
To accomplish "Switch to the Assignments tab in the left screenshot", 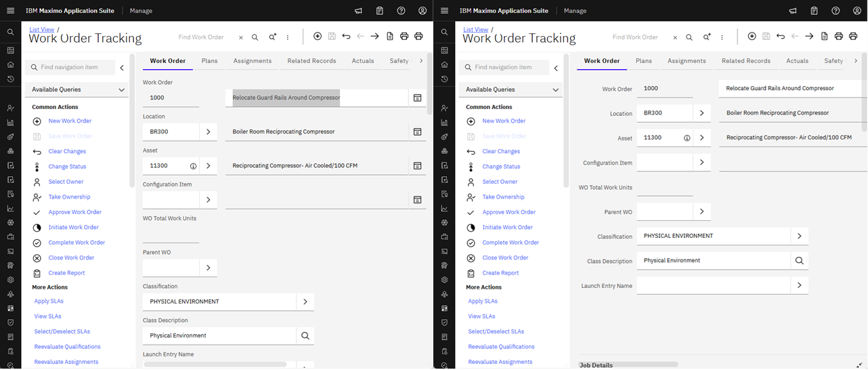I will pos(253,61).
